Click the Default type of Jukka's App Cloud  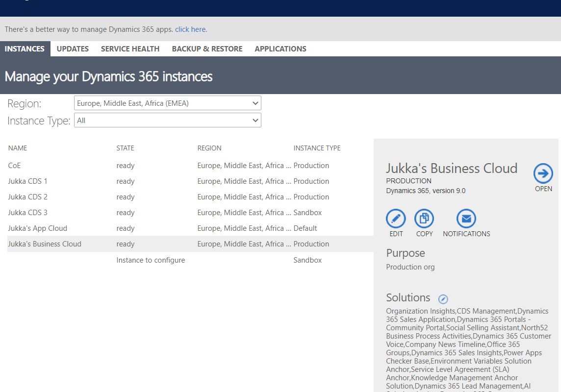point(305,228)
